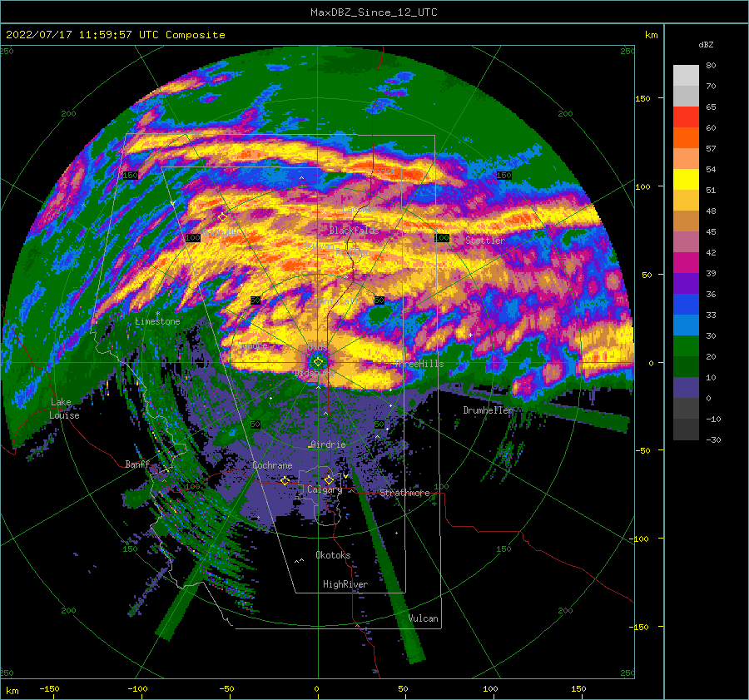
Task: Click the Stettler city label
Action: click(x=485, y=241)
